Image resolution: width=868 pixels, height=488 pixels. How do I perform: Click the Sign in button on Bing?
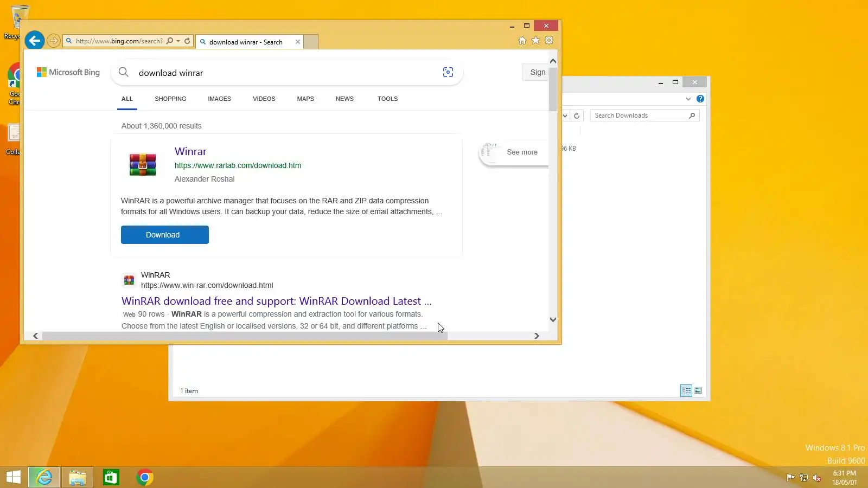[x=536, y=72]
